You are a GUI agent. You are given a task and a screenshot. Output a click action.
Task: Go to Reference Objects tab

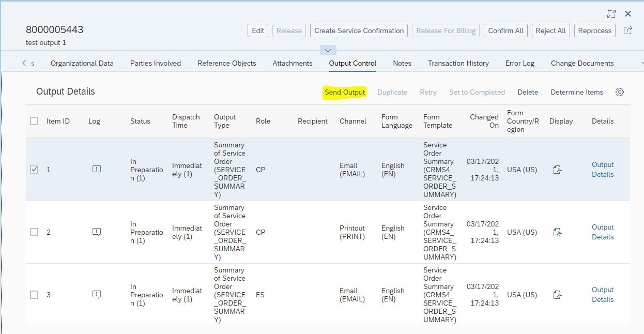pyautogui.click(x=227, y=63)
